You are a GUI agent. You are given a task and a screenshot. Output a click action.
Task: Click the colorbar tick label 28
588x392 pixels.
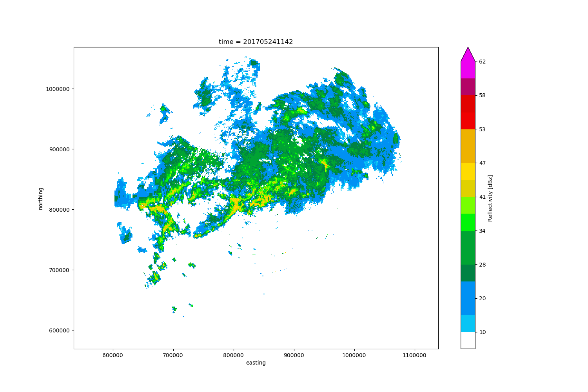click(483, 265)
